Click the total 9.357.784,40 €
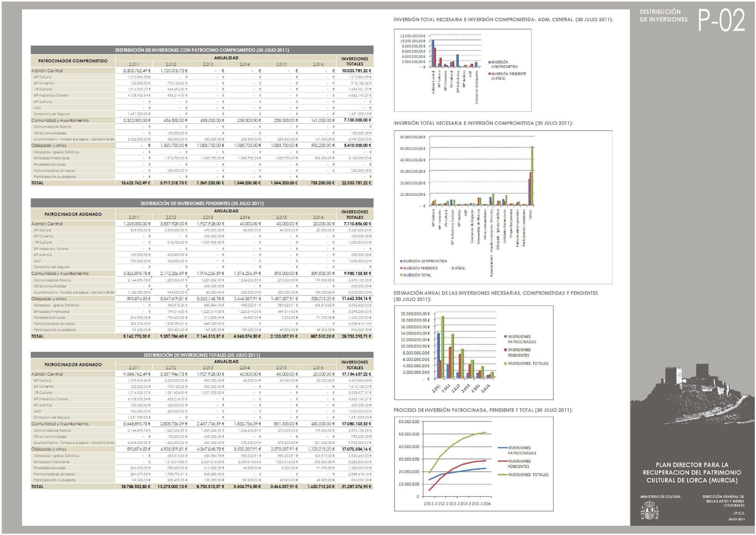Image resolution: width=756 pixels, height=535 pixels. coord(174,336)
